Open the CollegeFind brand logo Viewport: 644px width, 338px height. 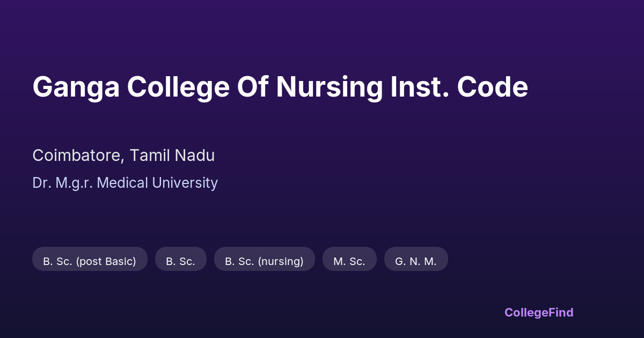(538, 312)
